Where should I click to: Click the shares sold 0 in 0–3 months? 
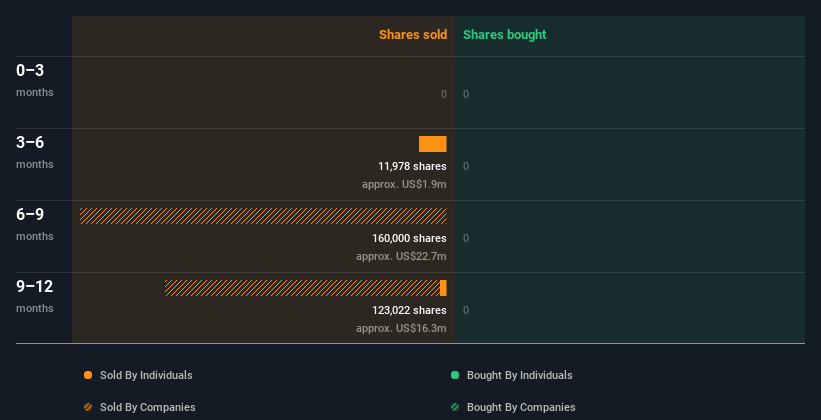[444, 94]
